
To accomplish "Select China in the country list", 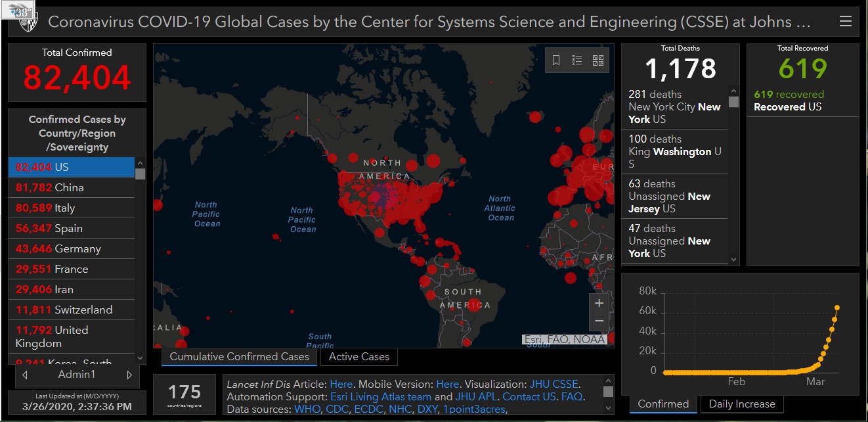I will (72, 188).
